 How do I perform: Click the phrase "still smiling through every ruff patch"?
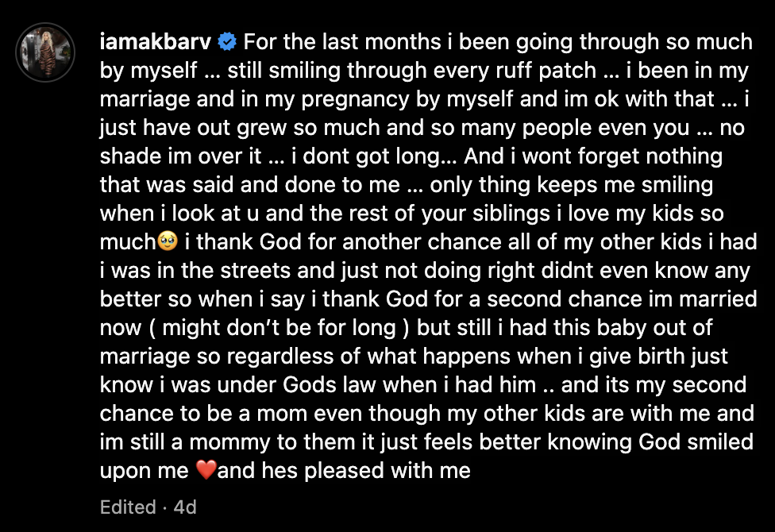tap(411, 70)
